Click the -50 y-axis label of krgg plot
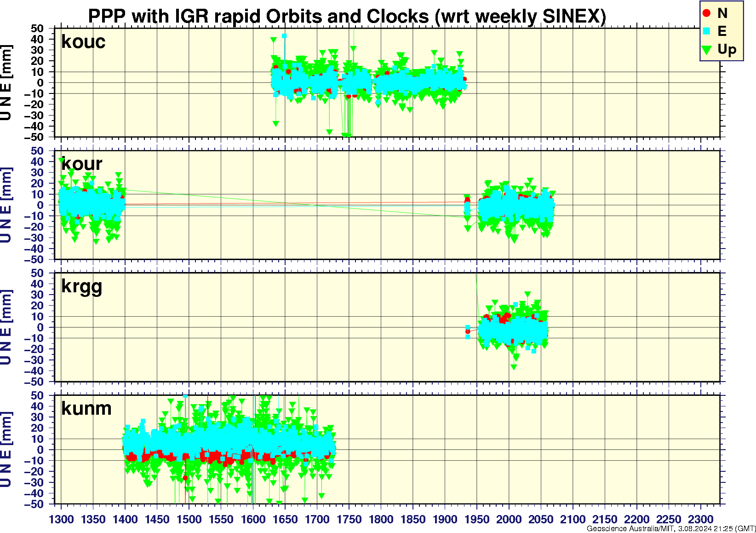This screenshot has width=756, height=533. pos(34,382)
